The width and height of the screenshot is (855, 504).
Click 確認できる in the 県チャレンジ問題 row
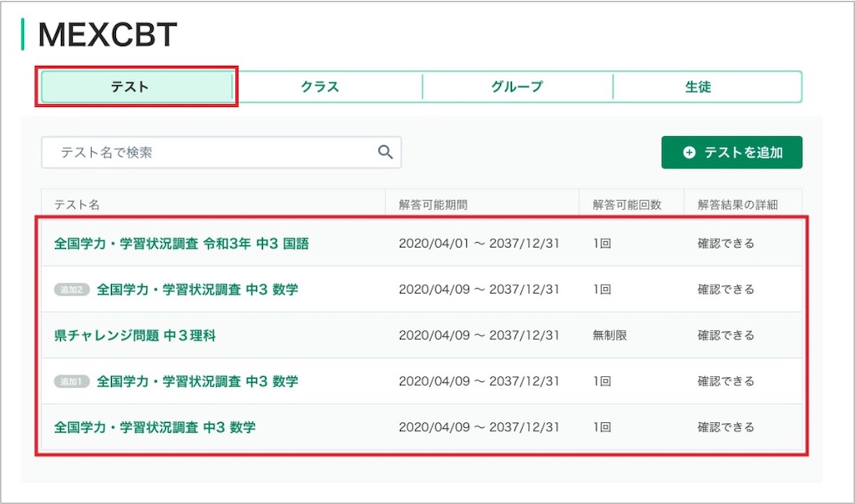(x=726, y=335)
